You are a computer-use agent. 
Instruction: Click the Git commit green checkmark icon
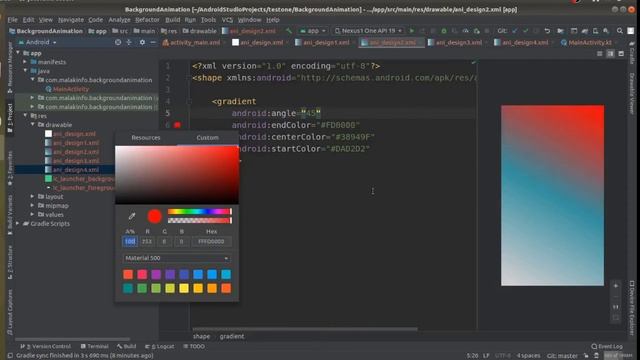click(525, 31)
